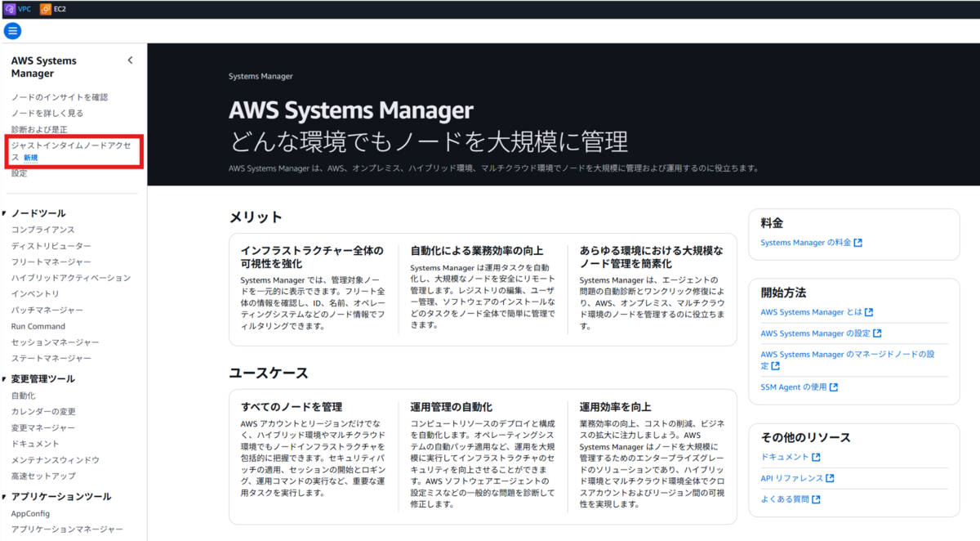Click the メリット heading

point(256,217)
